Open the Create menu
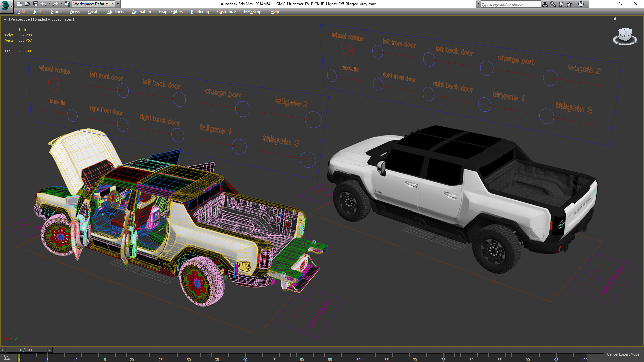The image size is (644, 362). click(x=94, y=12)
